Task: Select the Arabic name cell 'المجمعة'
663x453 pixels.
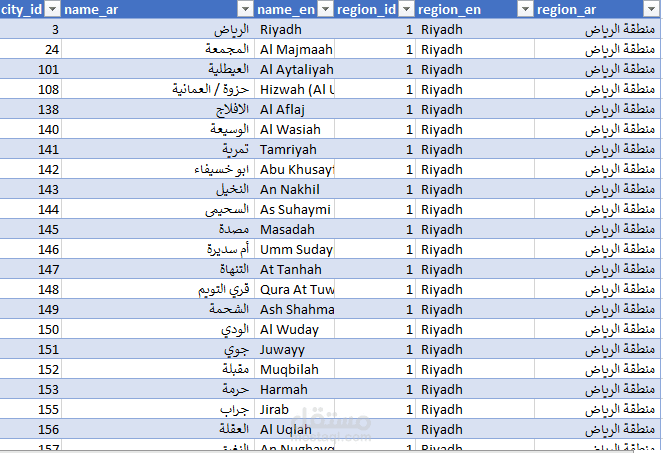Action: pyautogui.click(x=158, y=49)
